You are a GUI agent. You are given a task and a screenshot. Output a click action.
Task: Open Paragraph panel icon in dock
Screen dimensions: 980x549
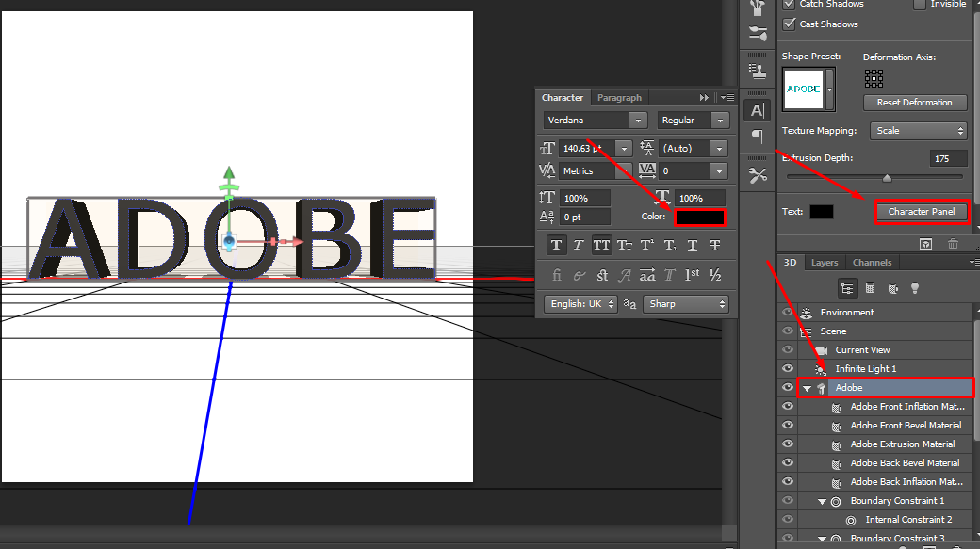758,137
